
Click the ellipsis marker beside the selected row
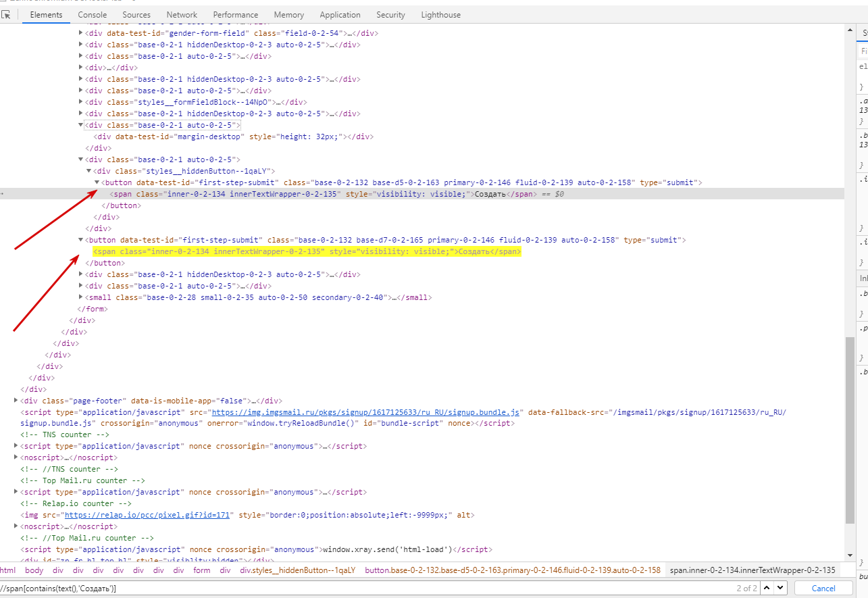coord(3,194)
